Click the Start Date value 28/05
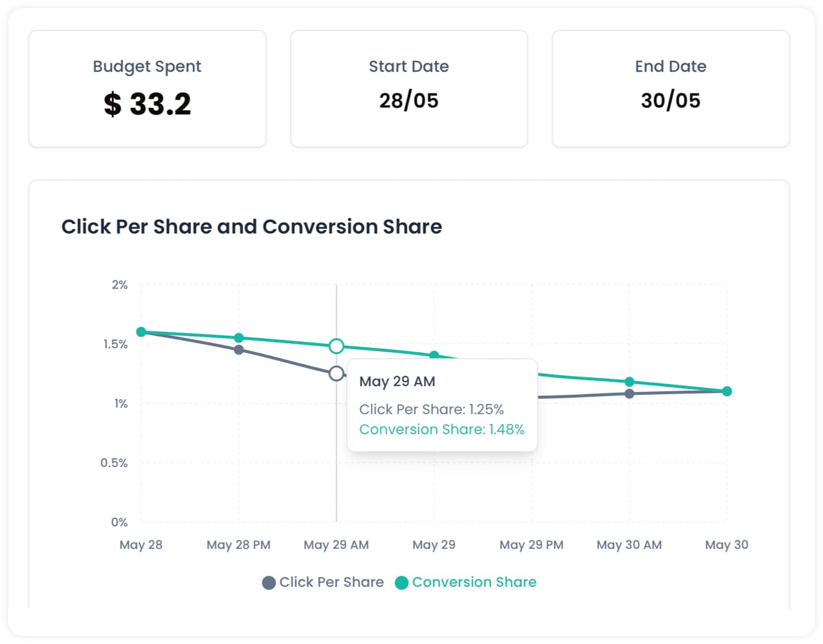This screenshot has width=823, height=644. tap(409, 101)
